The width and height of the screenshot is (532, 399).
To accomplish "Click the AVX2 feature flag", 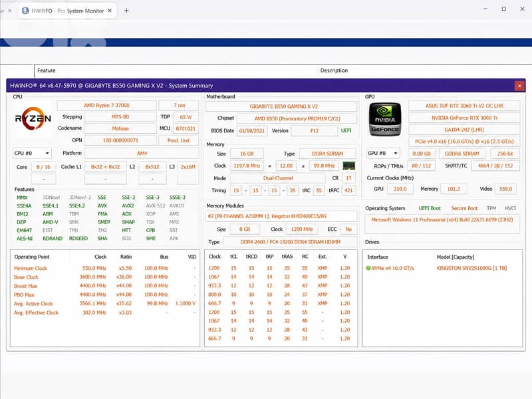I will click(x=128, y=206).
